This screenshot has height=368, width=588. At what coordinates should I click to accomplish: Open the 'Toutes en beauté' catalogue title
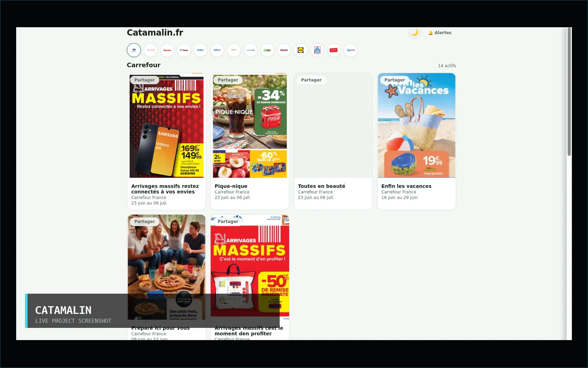coord(322,186)
